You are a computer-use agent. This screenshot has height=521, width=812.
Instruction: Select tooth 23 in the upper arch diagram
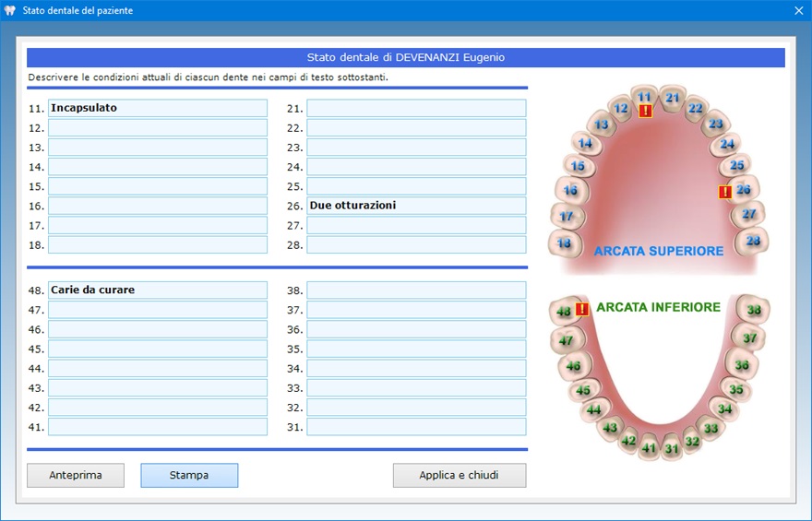tap(716, 124)
